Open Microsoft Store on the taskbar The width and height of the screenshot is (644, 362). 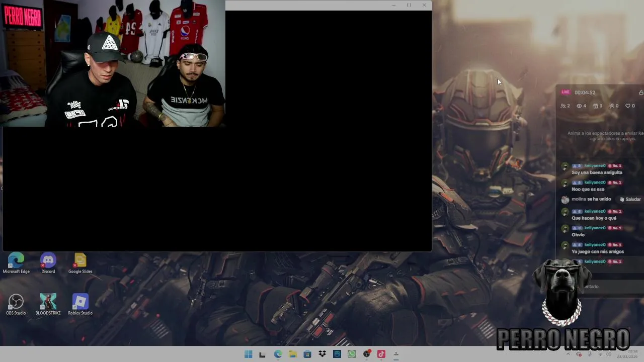[307, 354]
